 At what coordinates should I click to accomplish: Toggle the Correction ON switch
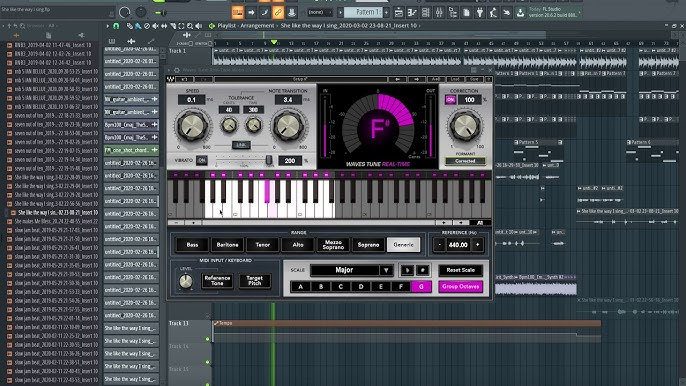point(450,100)
